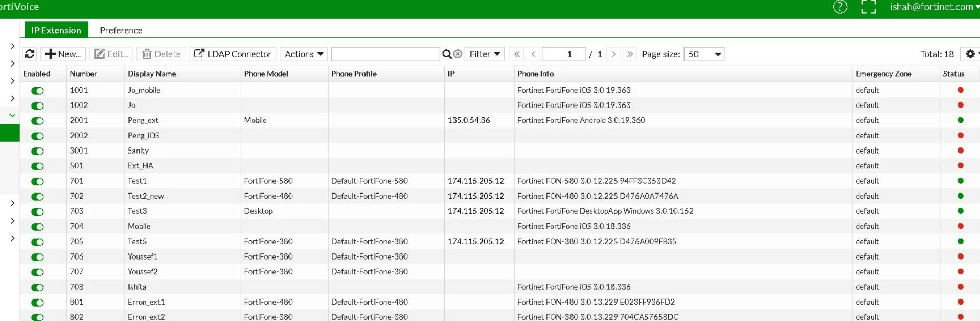Image resolution: width=980 pixels, height=321 pixels.
Task: Toggle enabled switch for Youssef1 706
Action: tap(37, 257)
